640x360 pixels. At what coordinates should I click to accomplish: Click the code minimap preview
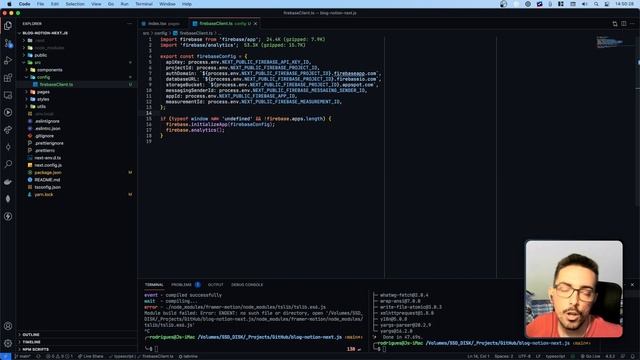pos(610,42)
